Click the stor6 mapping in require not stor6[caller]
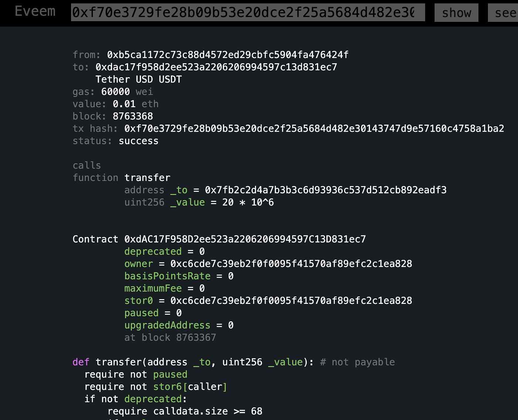Screen dimensions: 518x420 (167, 386)
